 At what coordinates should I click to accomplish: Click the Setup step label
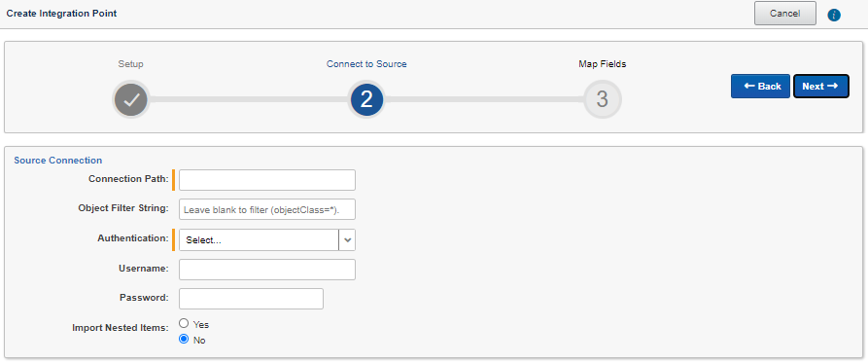point(130,63)
